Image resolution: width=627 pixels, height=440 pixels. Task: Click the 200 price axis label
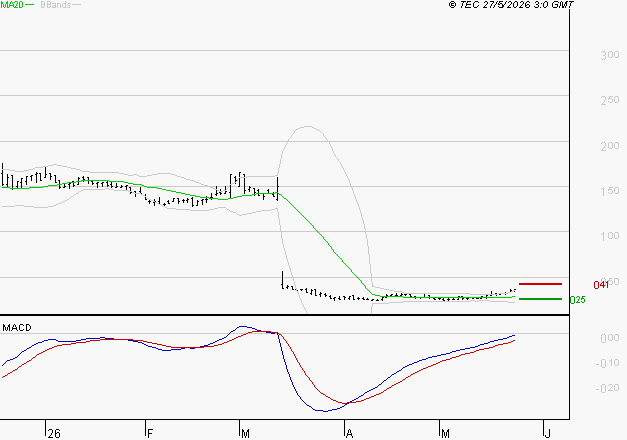tap(610, 146)
